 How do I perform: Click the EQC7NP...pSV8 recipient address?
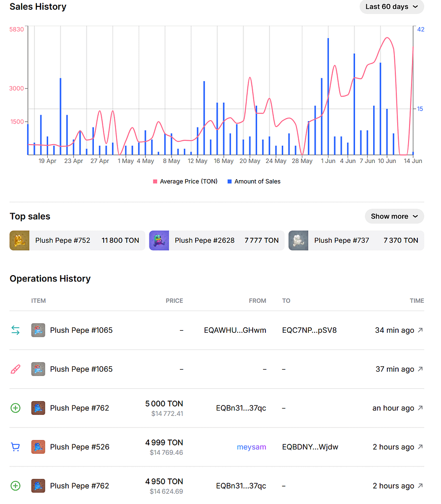pyautogui.click(x=309, y=330)
